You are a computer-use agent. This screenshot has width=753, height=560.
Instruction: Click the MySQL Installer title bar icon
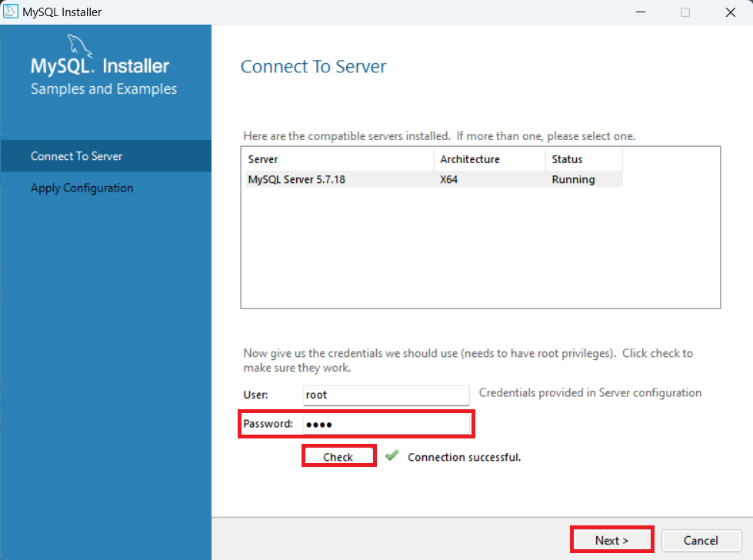10,12
